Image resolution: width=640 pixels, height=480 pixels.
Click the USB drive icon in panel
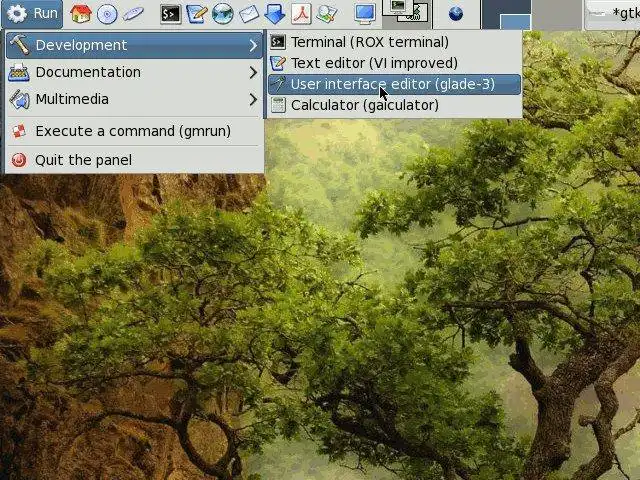(133, 14)
